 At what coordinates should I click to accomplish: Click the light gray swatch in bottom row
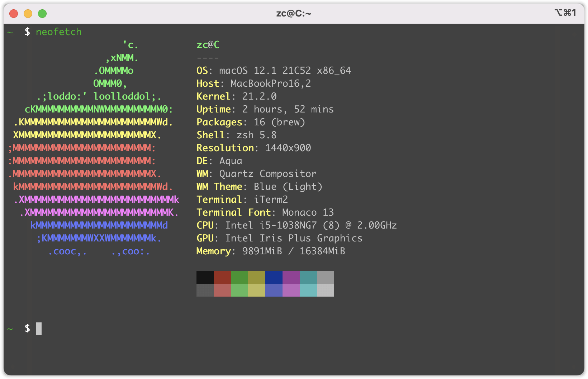click(x=326, y=290)
